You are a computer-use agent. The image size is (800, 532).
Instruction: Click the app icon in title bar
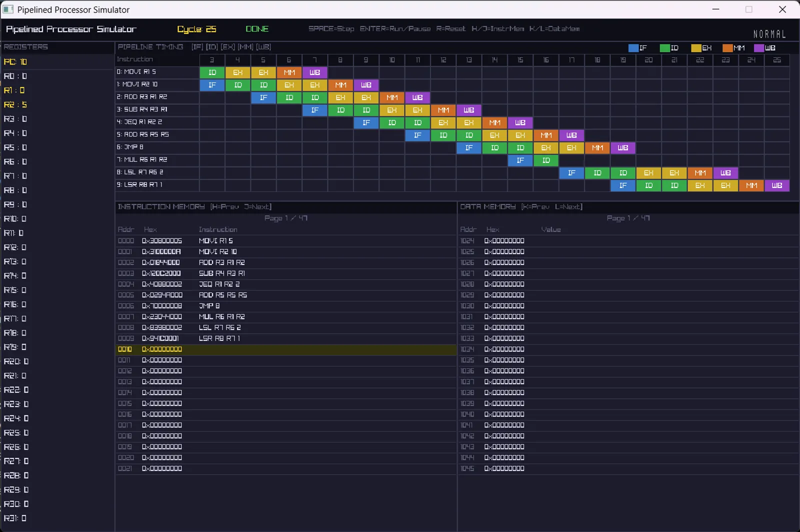pos(8,9)
